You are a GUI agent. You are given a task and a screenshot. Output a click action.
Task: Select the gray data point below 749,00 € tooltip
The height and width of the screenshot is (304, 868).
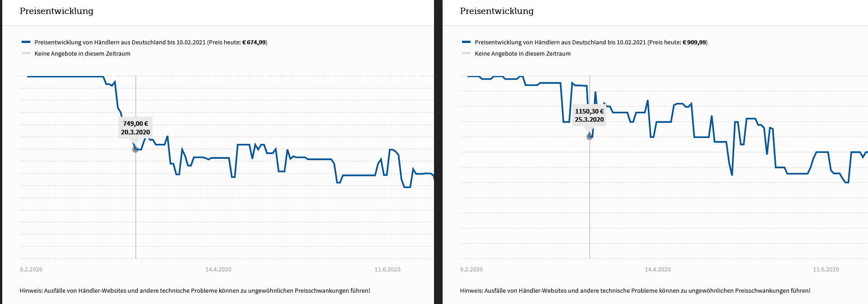tap(135, 150)
